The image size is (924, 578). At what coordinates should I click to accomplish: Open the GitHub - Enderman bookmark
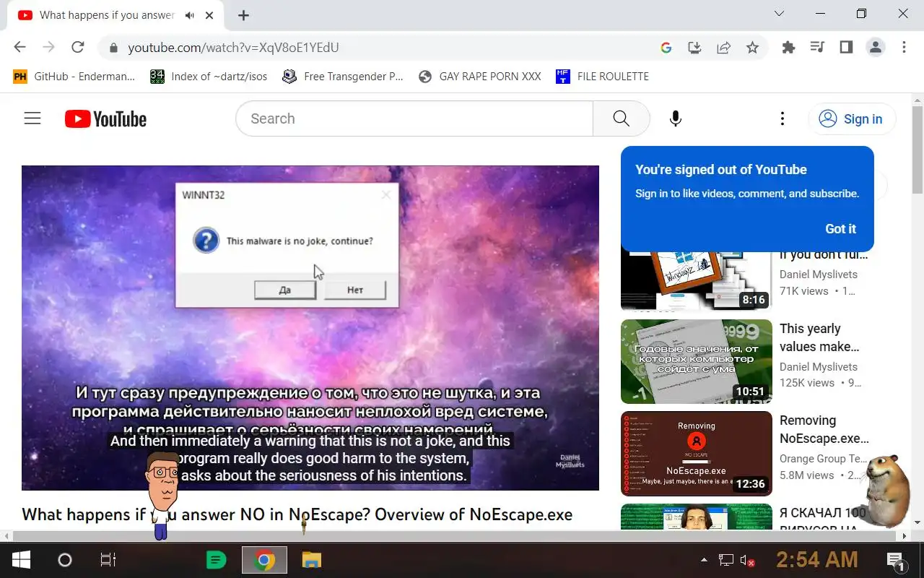click(74, 77)
